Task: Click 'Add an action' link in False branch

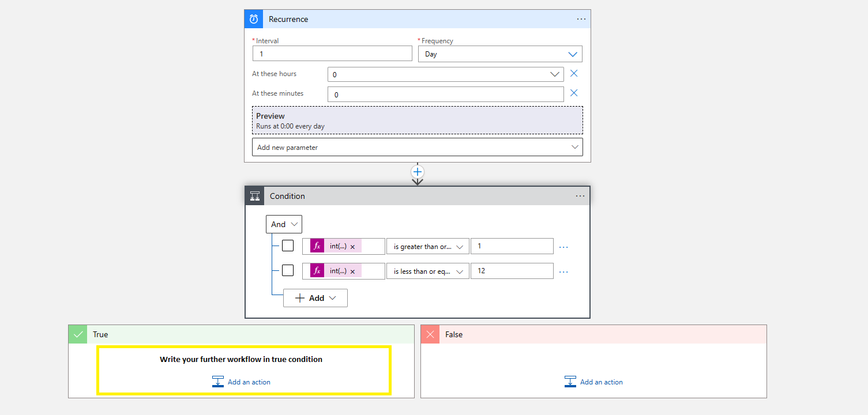Action: (x=602, y=382)
